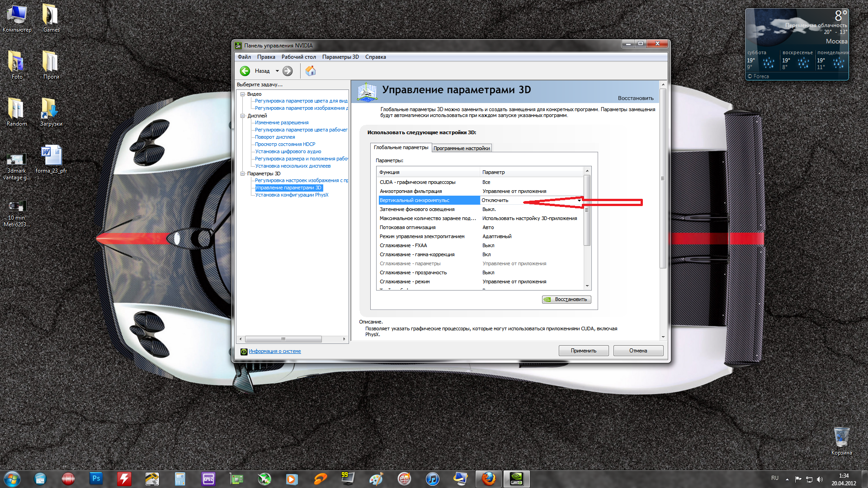This screenshot has height=488, width=868.
Task: Select Сглаживание - гамма-коррекция row
Action: pyautogui.click(x=481, y=254)
